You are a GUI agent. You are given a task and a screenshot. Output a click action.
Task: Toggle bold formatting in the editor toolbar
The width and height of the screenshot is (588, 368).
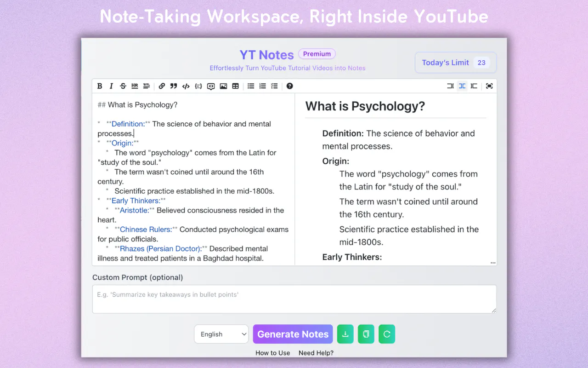(x=100, y=86)
